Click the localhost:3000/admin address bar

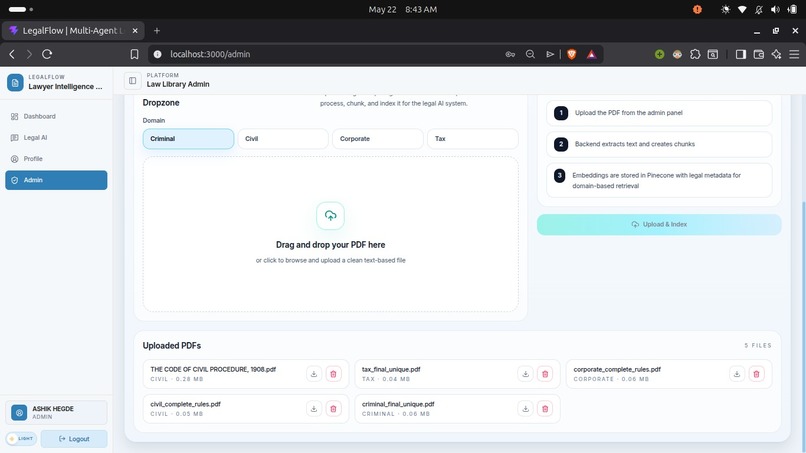329,54
